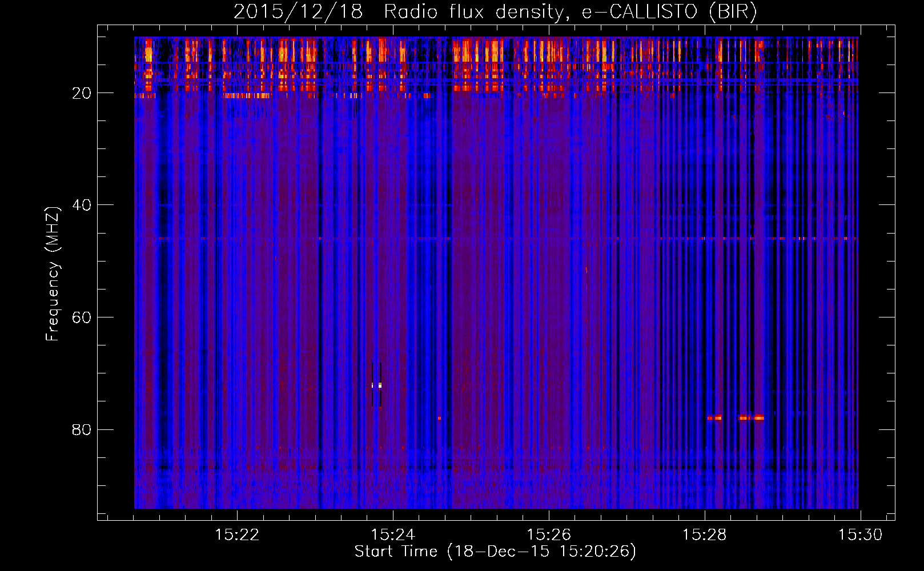
Task: Click the 15:22 time tick label
Action: click(237, 535)
